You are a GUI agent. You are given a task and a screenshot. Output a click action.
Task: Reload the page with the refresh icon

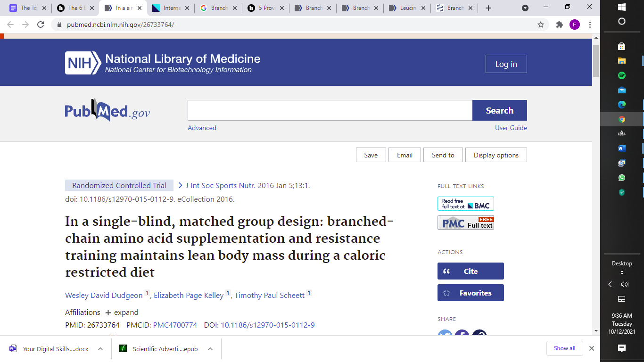coord(41,25)
